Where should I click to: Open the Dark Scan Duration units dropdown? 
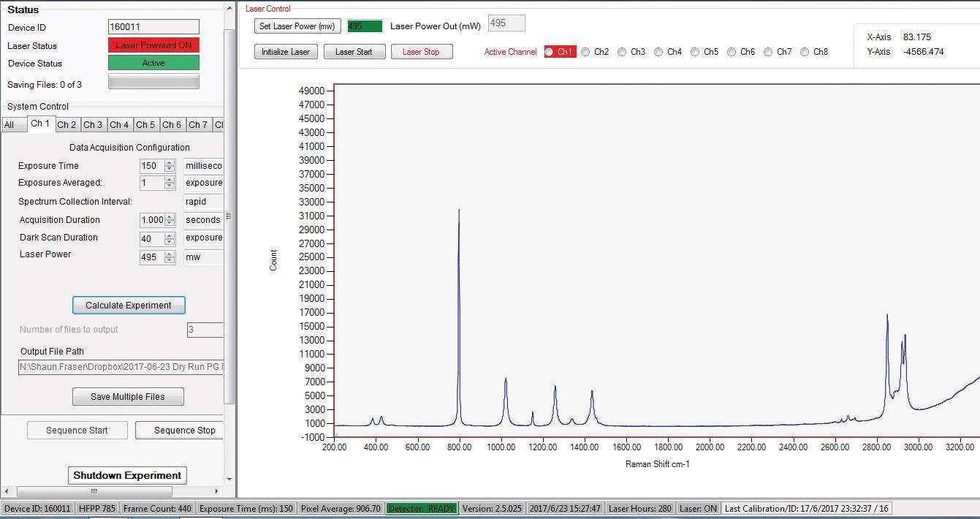click(203, 238)
